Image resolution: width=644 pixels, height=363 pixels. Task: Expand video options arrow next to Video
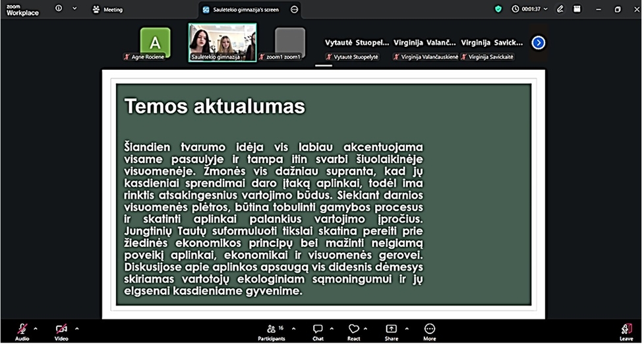tap(76, 328)
